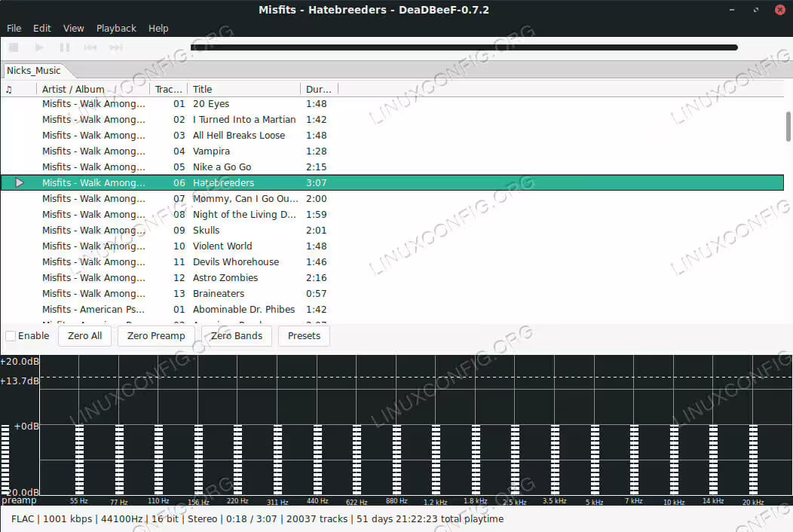793x532 pixels.
Task: Adjust the 55 Hz equalizer band
Action: click(x=79, y=459)
